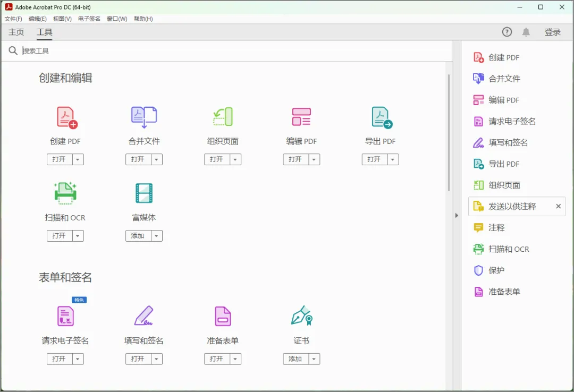The width and height of the screenshot is (574, 392).
Task: Click the 扫描和 OCR printer icon in main area
Action: tap(65, 193)
